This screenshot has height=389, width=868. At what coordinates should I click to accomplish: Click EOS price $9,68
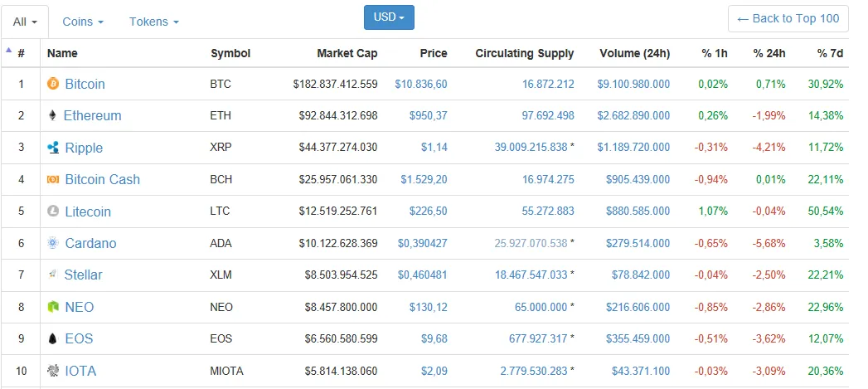pyautogui.click(x=434, y=338)
